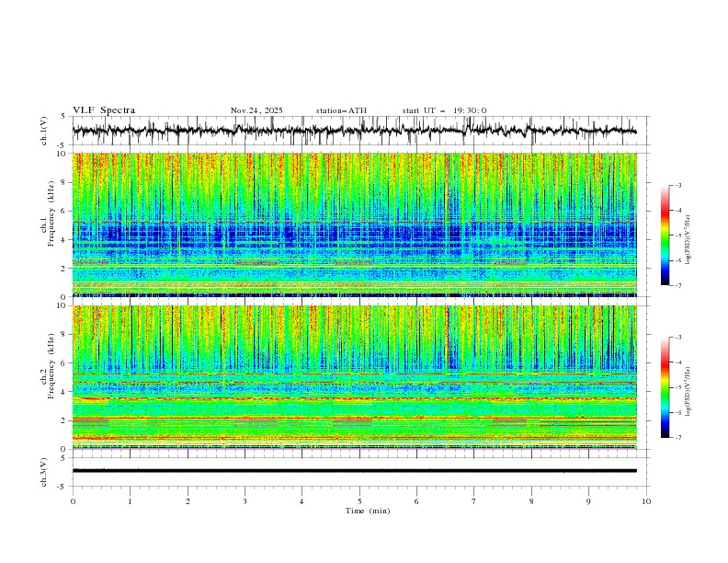
Task: Click time axis tick label "3"
Action: pos(245,501)
